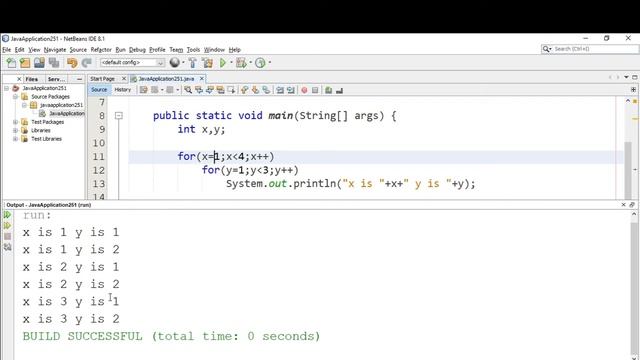Click Shift Line Right editor icon
640x360 pixels.
291,90
